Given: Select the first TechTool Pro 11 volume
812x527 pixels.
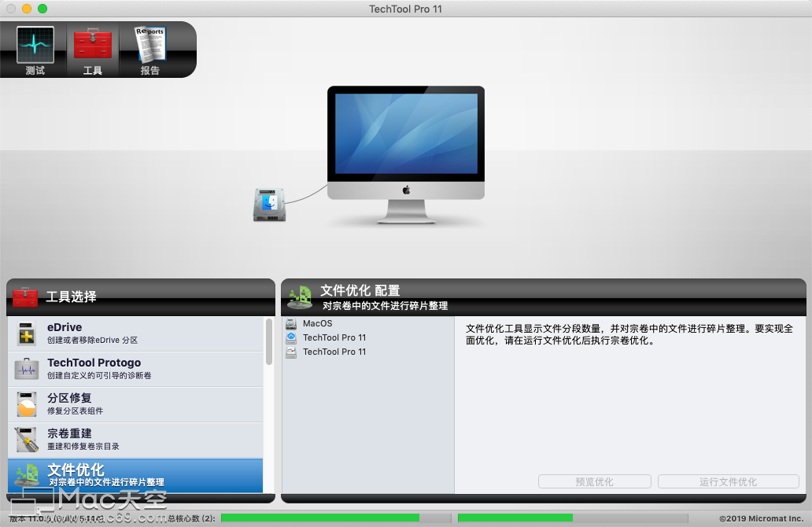Looking at the screenshot, I should 368,337.
